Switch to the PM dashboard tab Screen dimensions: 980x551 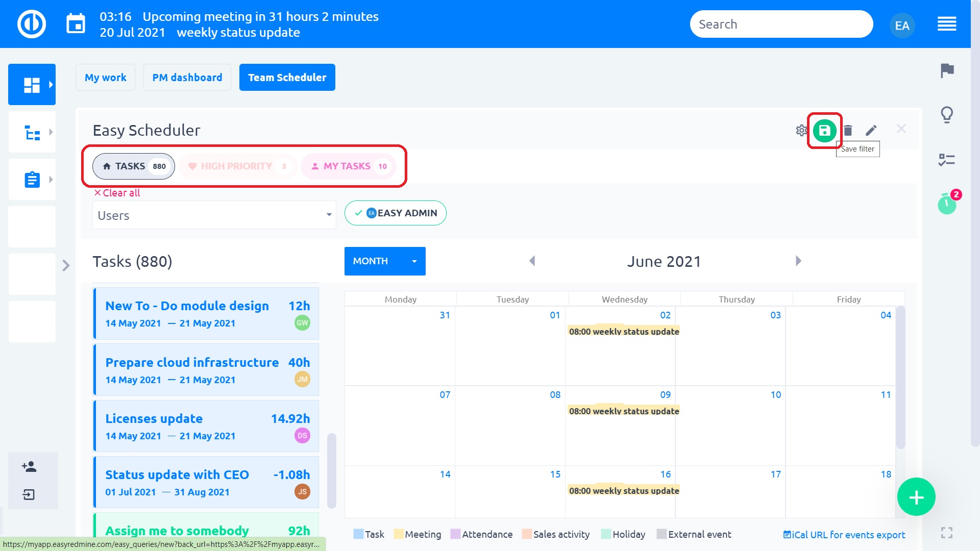click(187, 78)
